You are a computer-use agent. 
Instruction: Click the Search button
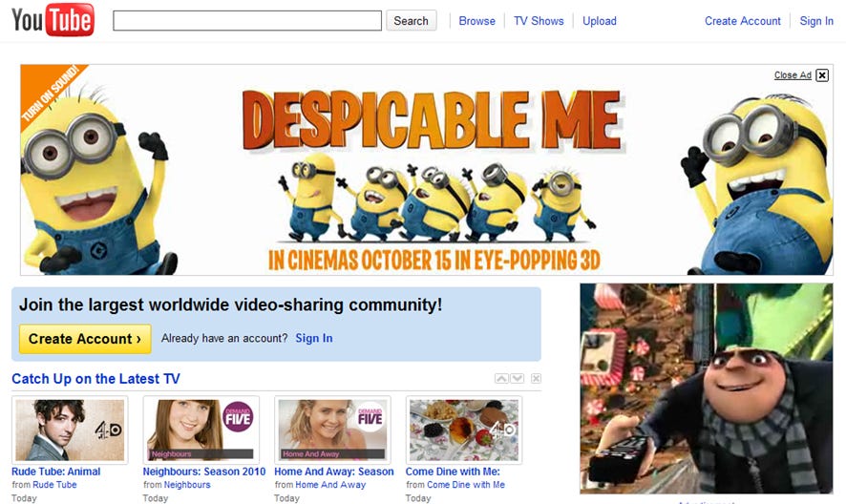tap(412, 21)
